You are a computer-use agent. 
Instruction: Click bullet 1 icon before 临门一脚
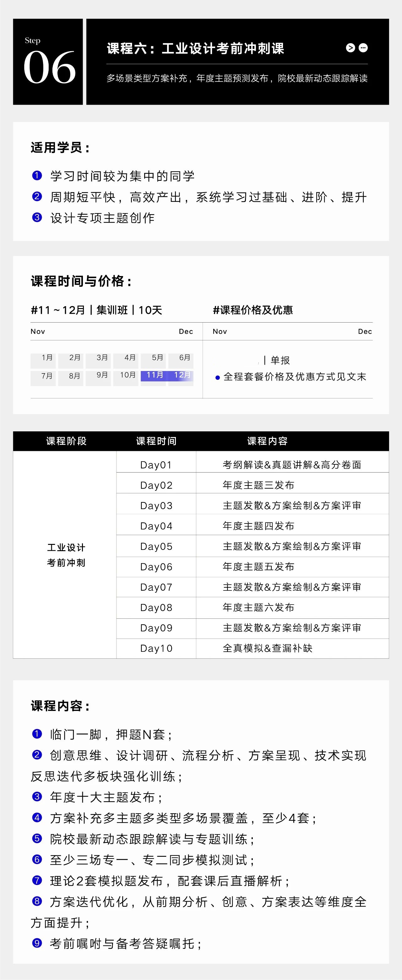pos(37,734)
